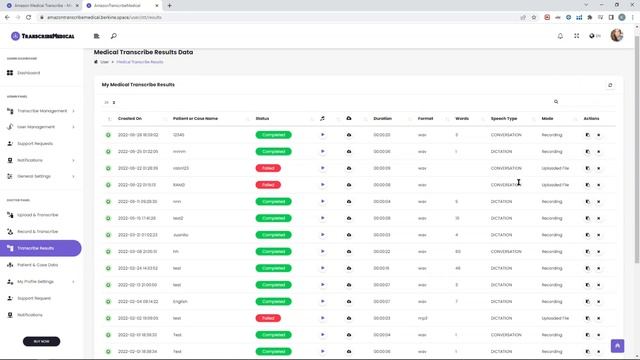
Task: Sort table by Speech Type column
Action: 504,118
